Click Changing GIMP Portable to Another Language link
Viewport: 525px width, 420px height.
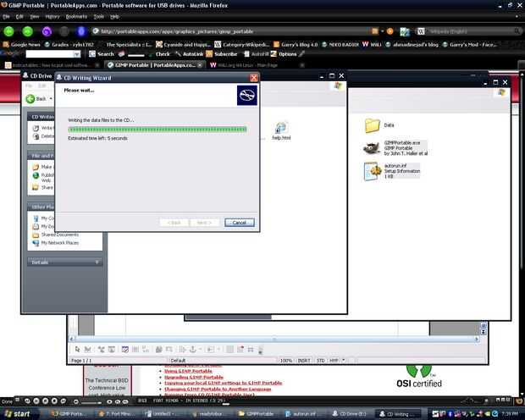[218, 389]
